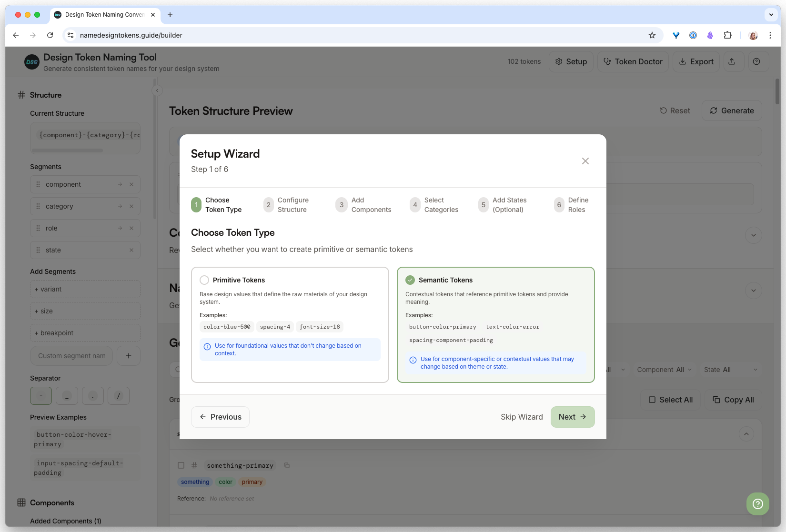This screenshot has height=532, width=786.
Task: Open the help question icon in header
Action: click(756, 61)
